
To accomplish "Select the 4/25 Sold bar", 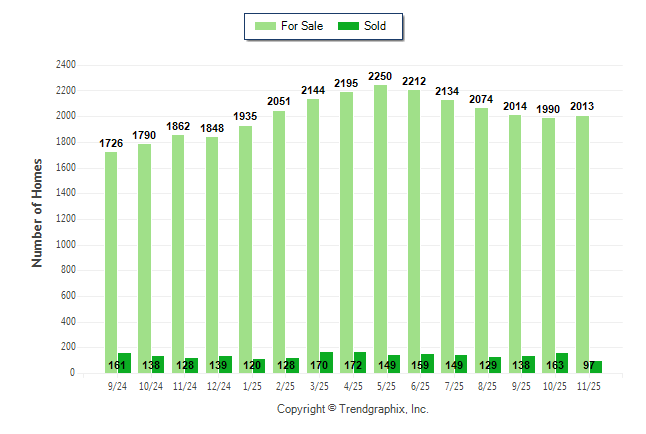I will (360, 362).
